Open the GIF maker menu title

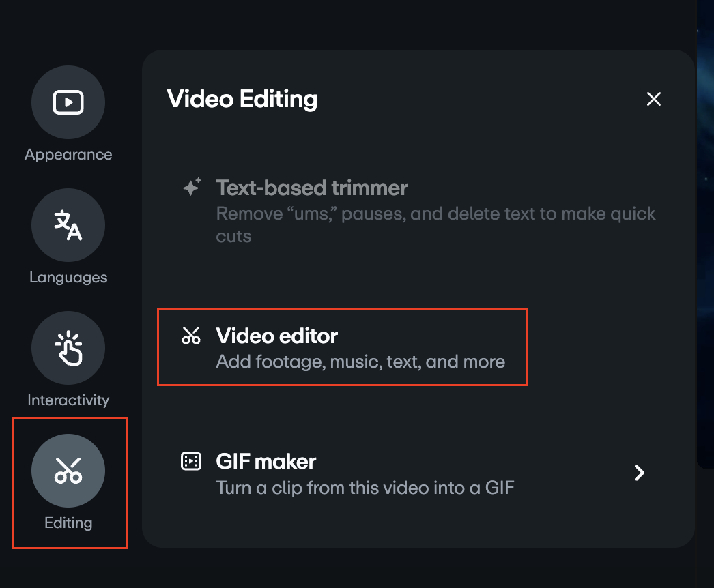pyautogui.click(x=266, y=461)
